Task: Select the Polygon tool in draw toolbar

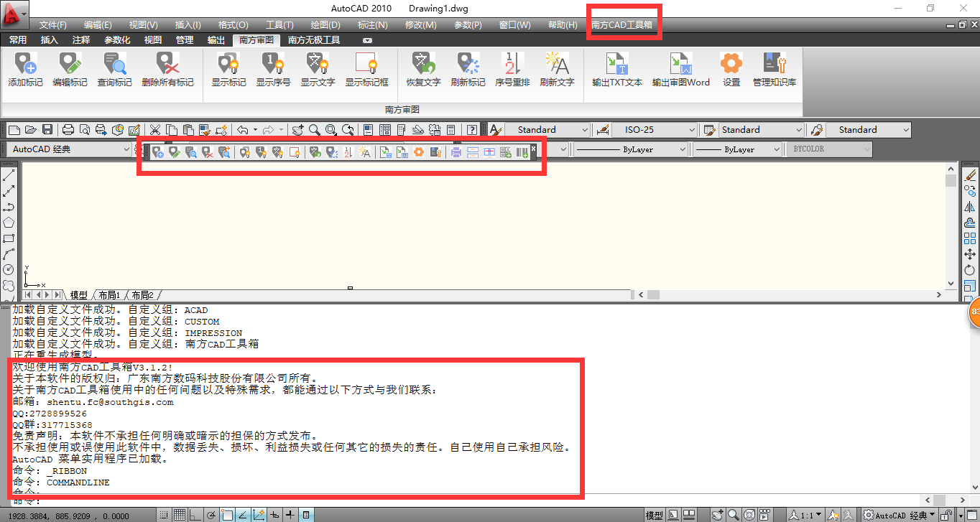Action: (9, 223)
